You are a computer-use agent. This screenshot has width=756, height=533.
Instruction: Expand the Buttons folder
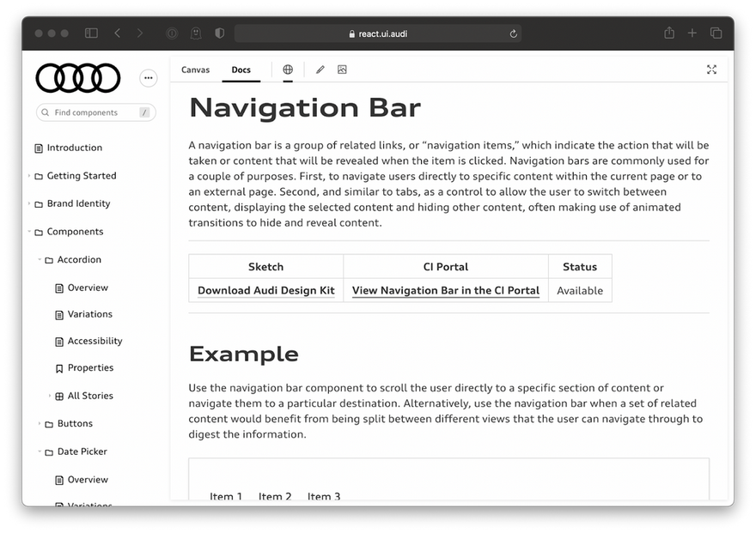pyautogui.click(x=70, y=424)
